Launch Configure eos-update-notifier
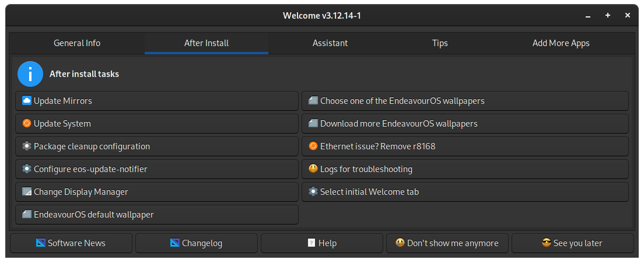Viewport: 644px width, 263px height. point(157,169)
